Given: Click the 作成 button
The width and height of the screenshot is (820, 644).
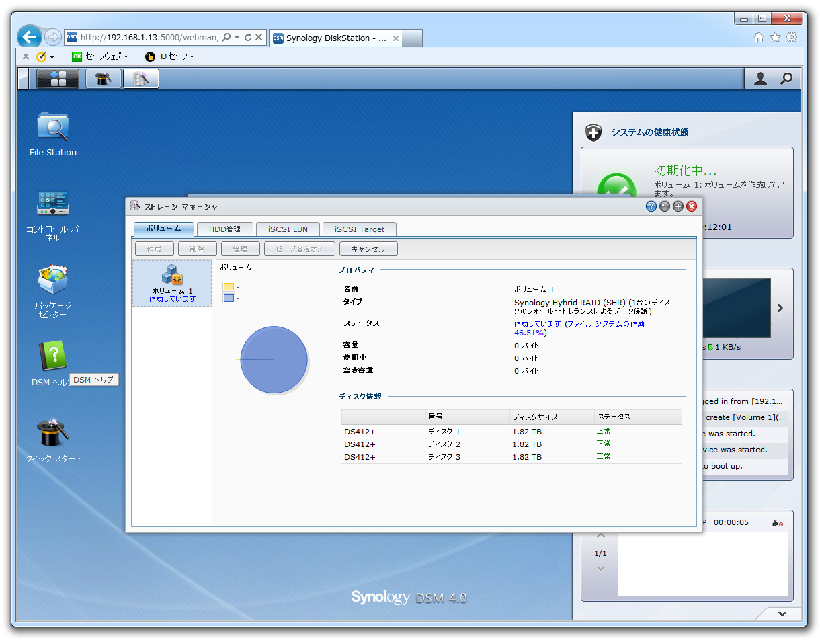Looking at the screenshot, I should pyautogui.click(x=154, y=249).
